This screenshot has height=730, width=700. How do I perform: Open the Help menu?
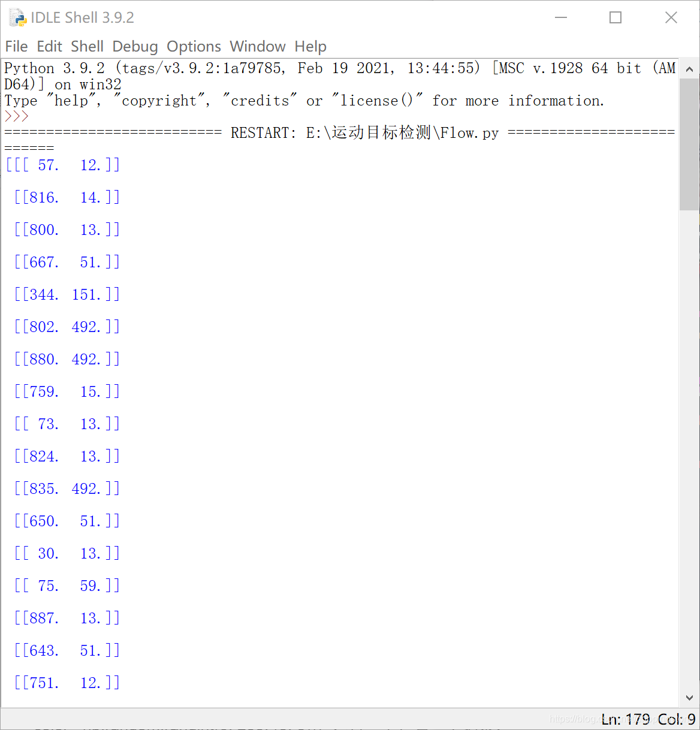310,46
